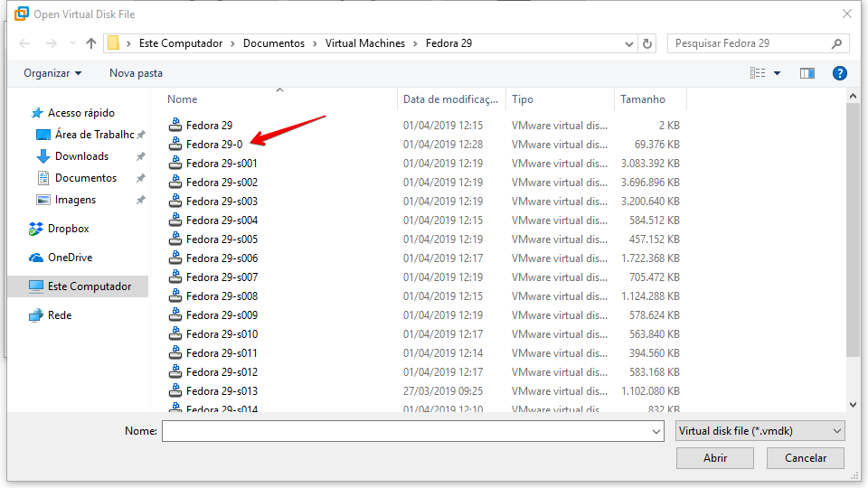
Task: Open the help question mark icon
Action: tap(839, 73)
